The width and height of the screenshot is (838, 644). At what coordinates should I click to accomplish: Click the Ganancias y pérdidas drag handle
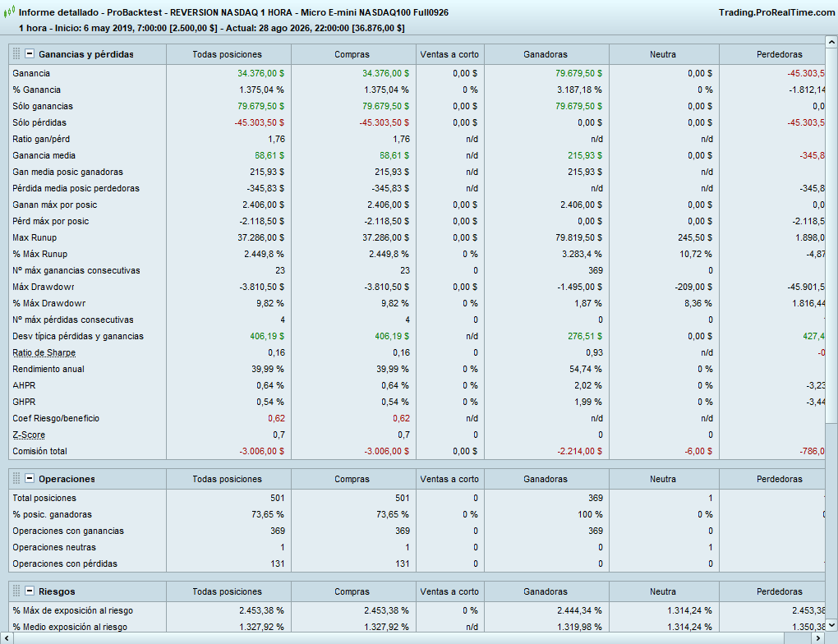coord(16,53)
